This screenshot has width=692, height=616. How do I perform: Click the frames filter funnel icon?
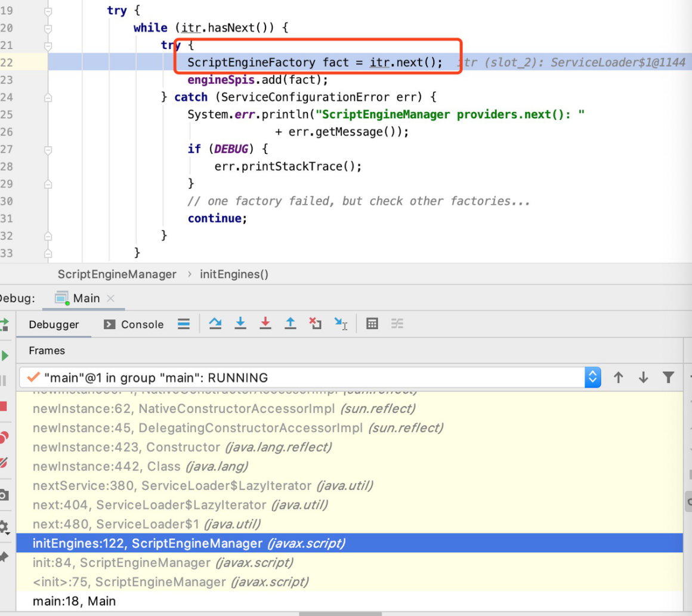click(669, 378)
